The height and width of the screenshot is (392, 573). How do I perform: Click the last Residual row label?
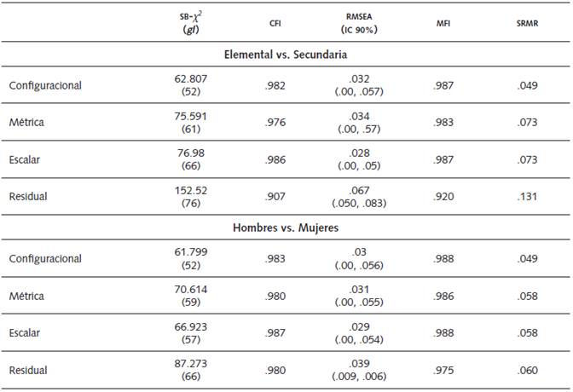pos(28,370)
